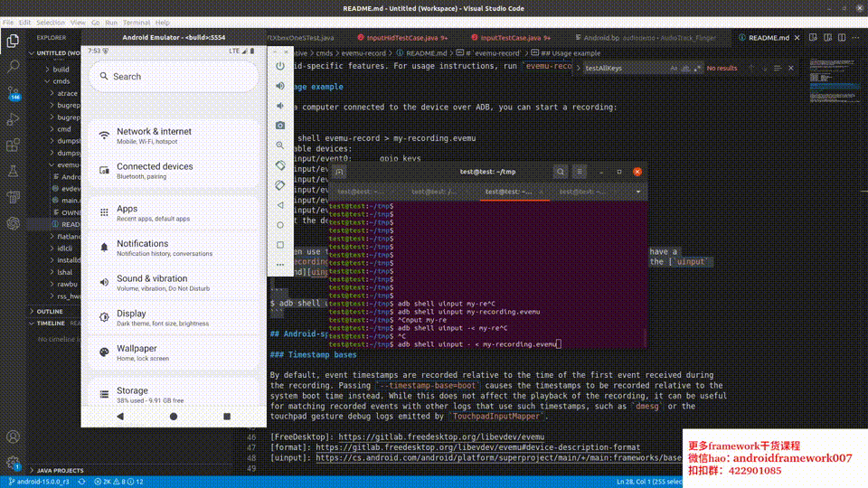
Task: Open the Search view in activity bar
Action: [x=13, y=66]
